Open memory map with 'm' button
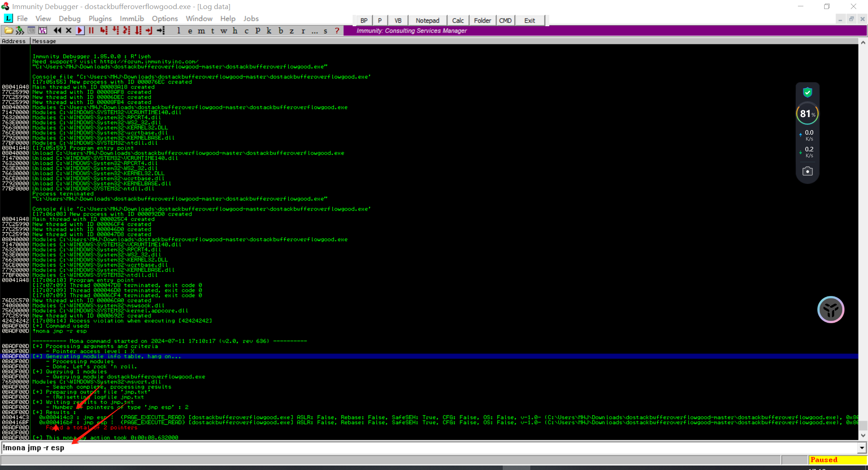Screen dimensions: 868x470 [x=201, y=31]
